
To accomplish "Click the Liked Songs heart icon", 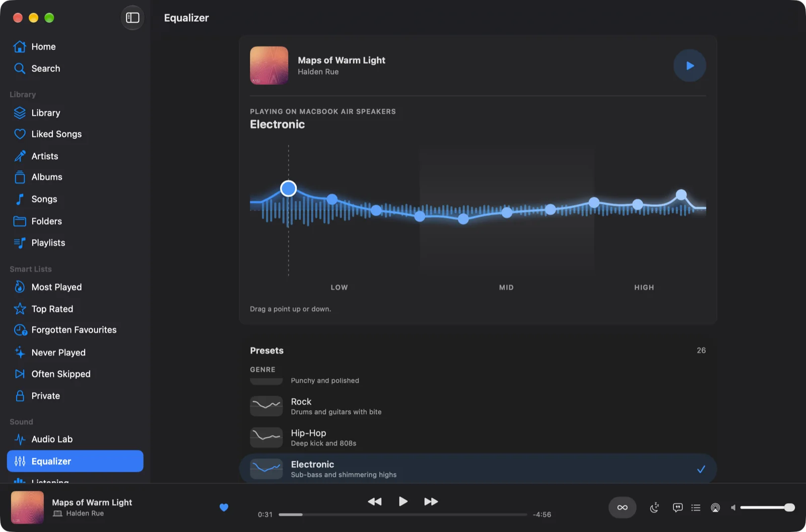I will [20, 134].
